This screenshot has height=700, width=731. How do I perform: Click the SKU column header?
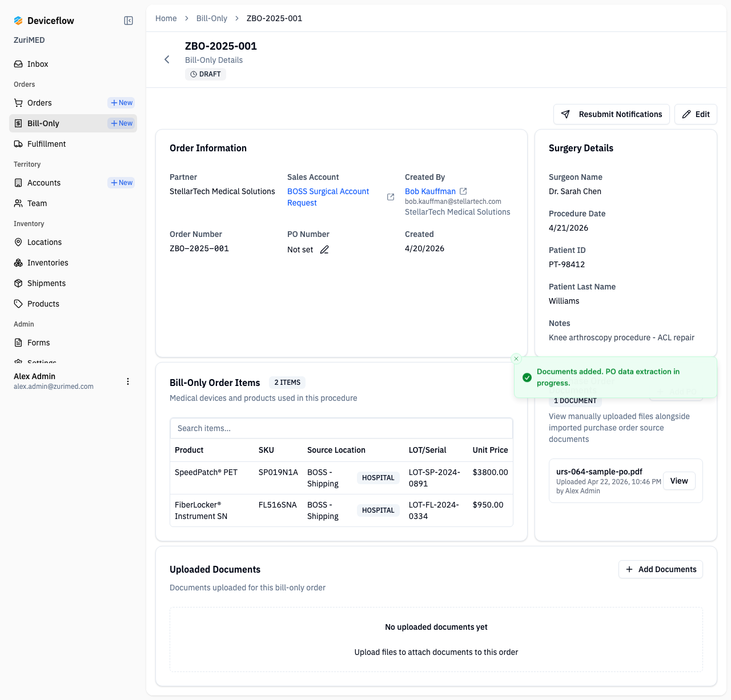pyautogui.click(x=266, y=450)
